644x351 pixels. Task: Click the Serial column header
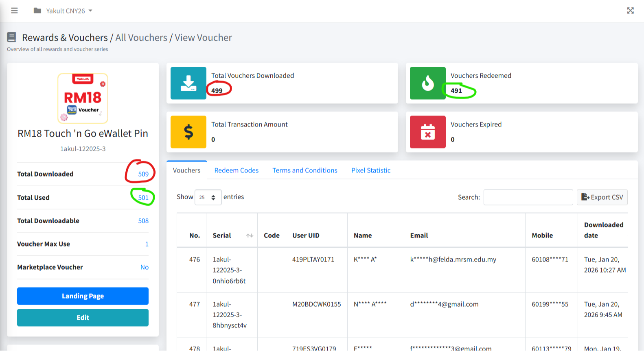[222, 235]
